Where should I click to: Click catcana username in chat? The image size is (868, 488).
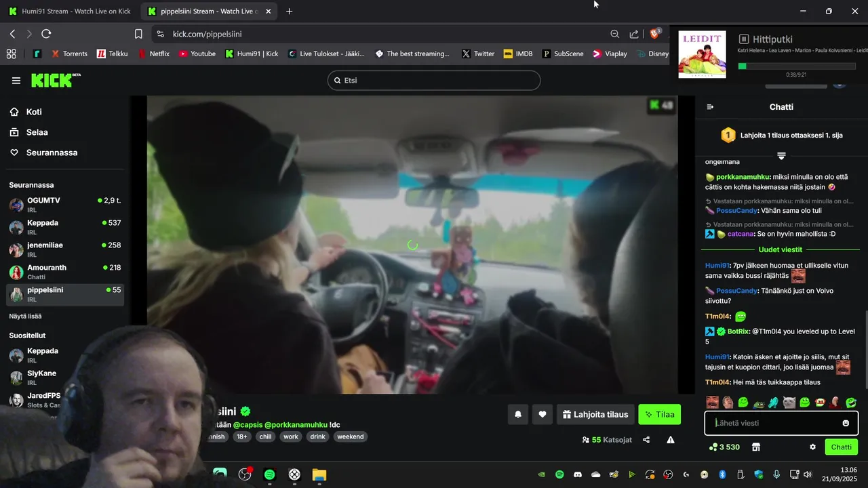click(x=741, y=234)
